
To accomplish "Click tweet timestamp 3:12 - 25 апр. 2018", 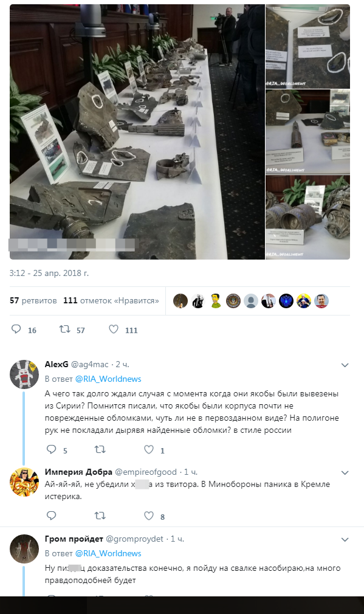I will 49,273.
